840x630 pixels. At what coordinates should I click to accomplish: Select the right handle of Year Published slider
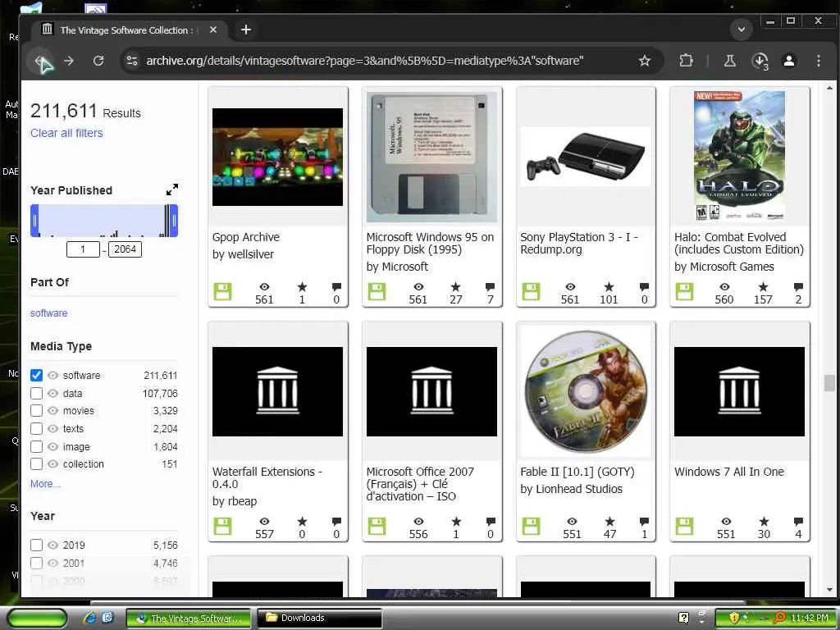(174, 220)
